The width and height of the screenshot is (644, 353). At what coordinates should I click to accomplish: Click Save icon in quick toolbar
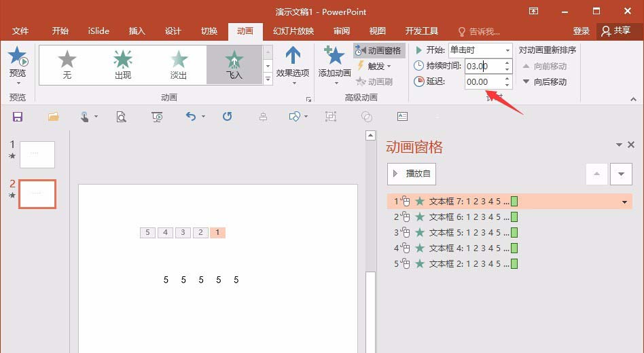point(18,117)
